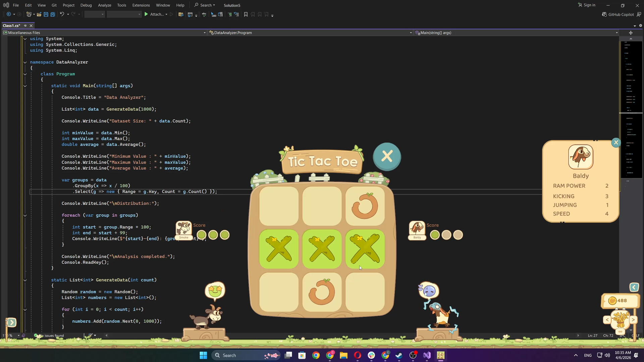Open the Git menu
The image size is (644, 362).
point(54,5)
